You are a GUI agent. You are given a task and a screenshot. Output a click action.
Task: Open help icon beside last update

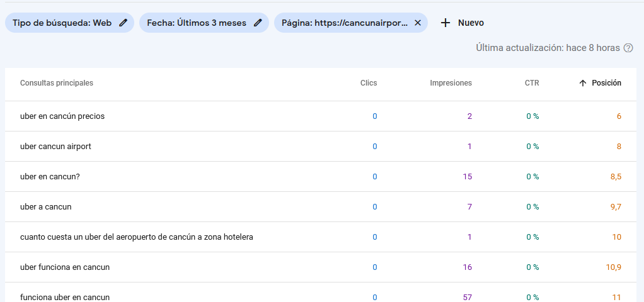coord(628,48)
